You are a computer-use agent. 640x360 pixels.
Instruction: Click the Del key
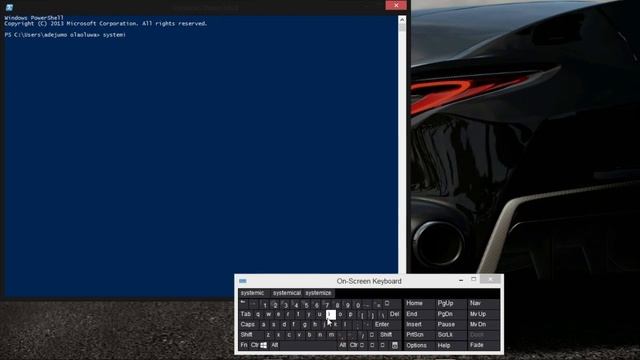[x=394, y=314]
